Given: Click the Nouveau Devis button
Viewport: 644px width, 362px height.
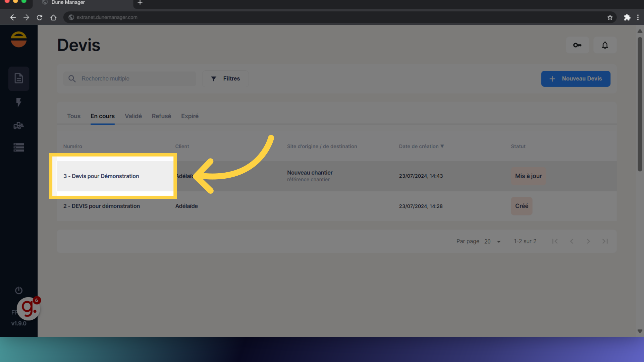Looking at the screenshot, I should coord(576,78).
